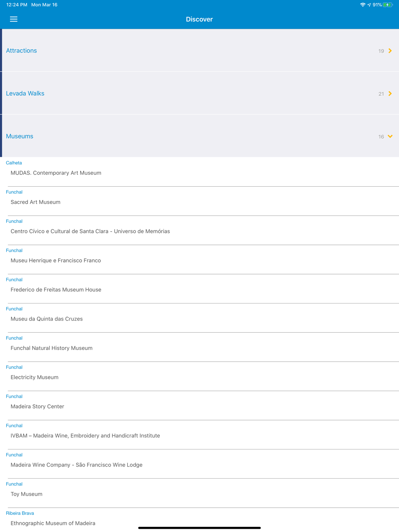Select Madeira Story Center
Viewport: 399px width, 532px height.
tap(199, 406)
